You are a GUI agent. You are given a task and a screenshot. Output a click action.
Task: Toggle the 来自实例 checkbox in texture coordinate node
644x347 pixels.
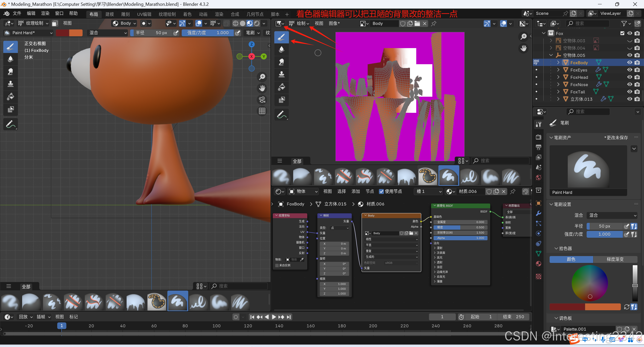pos(277,265)
